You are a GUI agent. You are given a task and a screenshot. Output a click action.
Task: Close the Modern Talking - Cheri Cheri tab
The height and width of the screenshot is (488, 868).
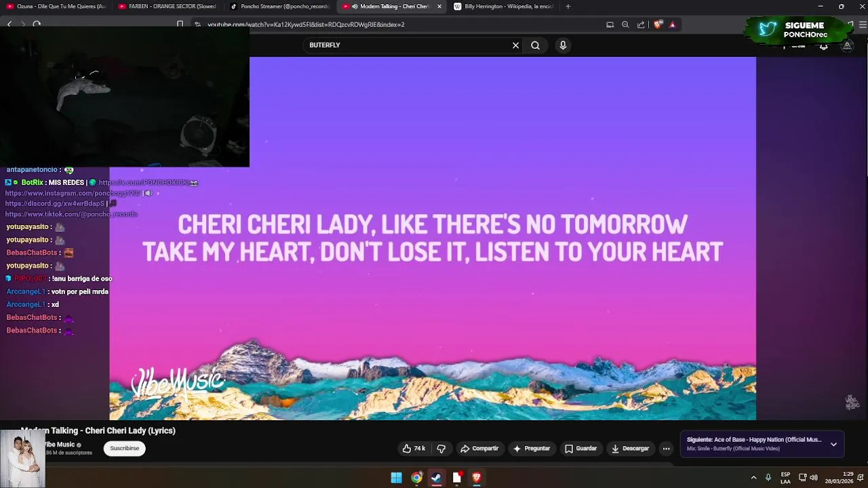pyautogui.click(x=439, y=6)
